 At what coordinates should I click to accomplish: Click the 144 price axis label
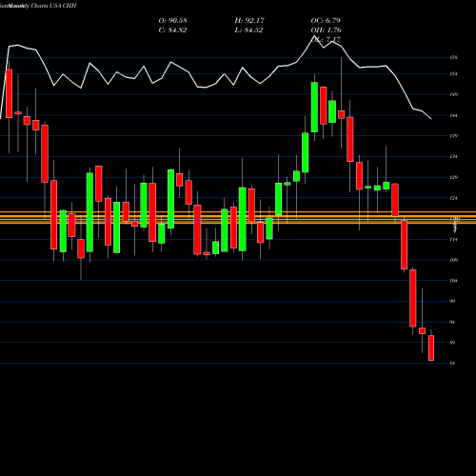454,115
